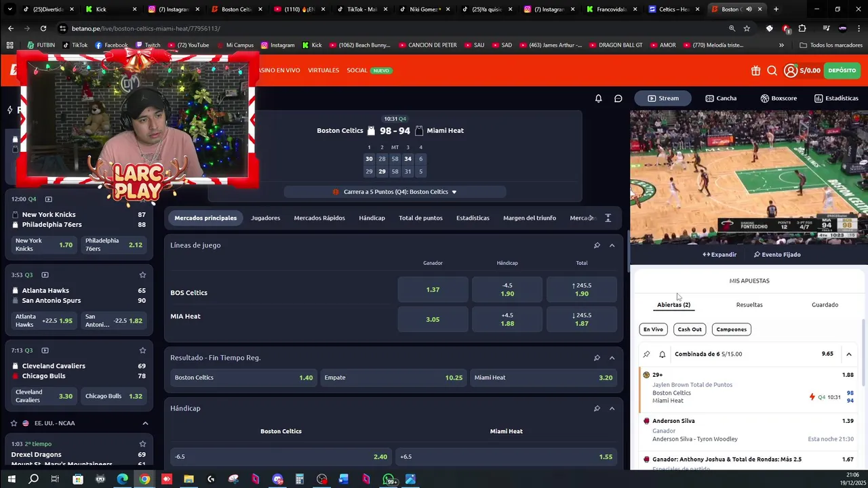This screenshot has width=868, height=488.
Task: Open Windows Start menu
Action: [x=11, y=479]
